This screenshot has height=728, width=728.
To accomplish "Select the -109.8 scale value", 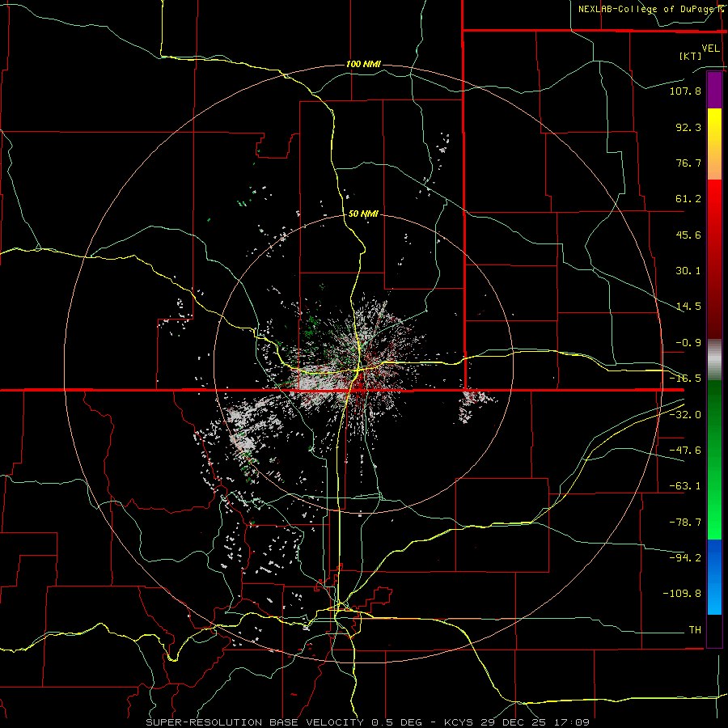I will (682, 594).
